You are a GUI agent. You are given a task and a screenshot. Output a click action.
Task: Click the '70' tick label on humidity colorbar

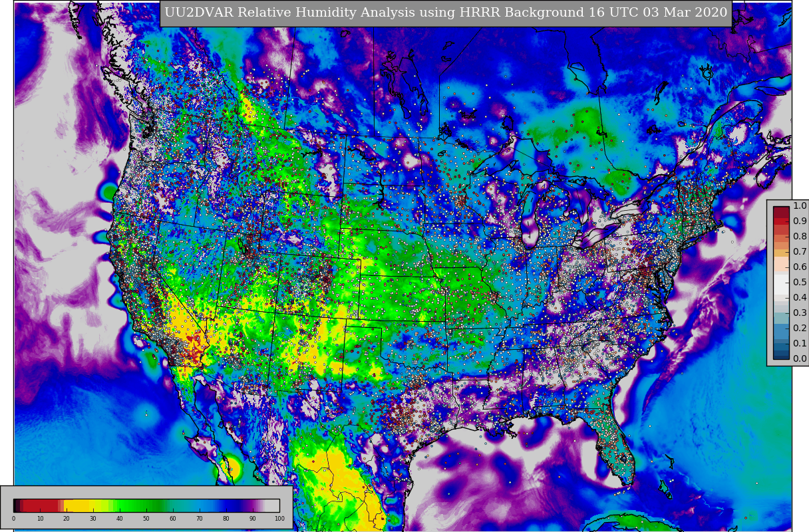200,518
